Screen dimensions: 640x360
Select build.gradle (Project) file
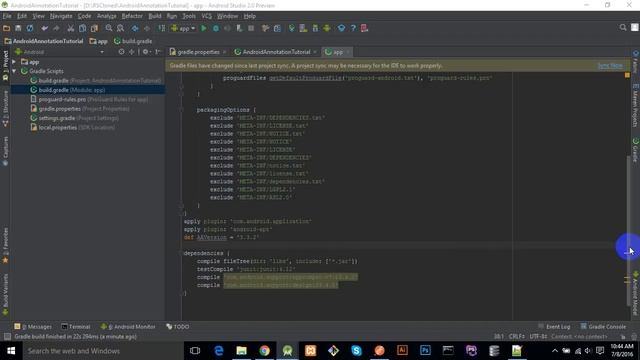tap(96, 80)
